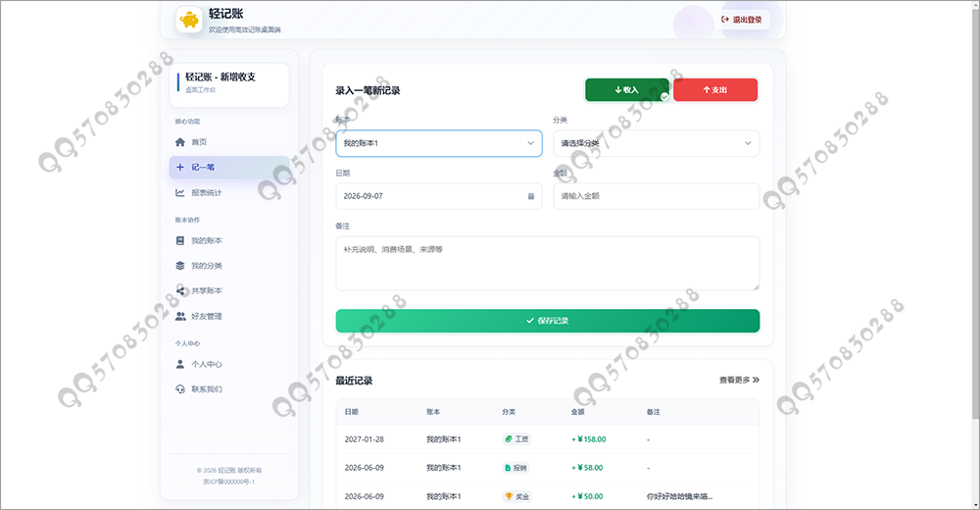The image size is (980, 510).
Task: Click the chart icon beside 报表统计
Action: click(180, 193)
